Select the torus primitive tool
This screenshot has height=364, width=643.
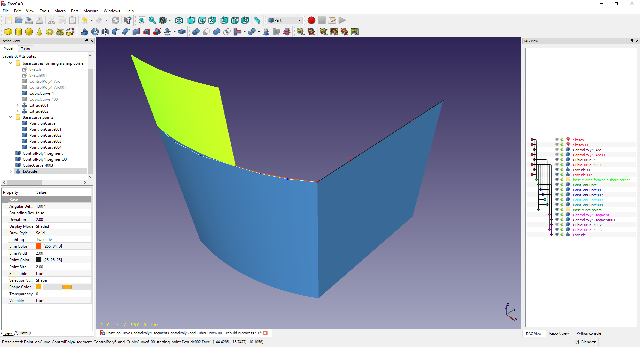50,32
